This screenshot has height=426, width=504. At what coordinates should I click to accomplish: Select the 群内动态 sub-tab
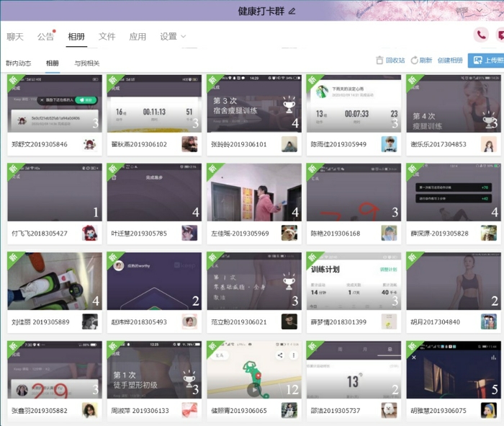pos(19,63)
